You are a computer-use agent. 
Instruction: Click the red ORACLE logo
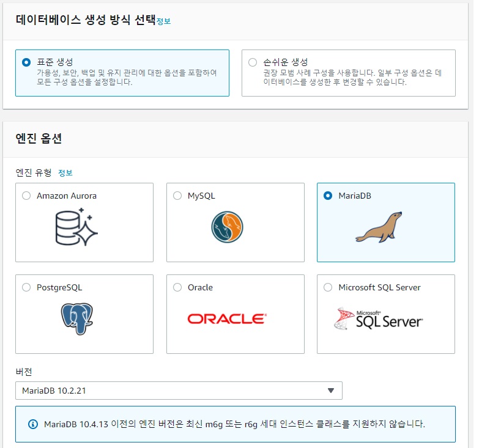click(x=227, y=318)
